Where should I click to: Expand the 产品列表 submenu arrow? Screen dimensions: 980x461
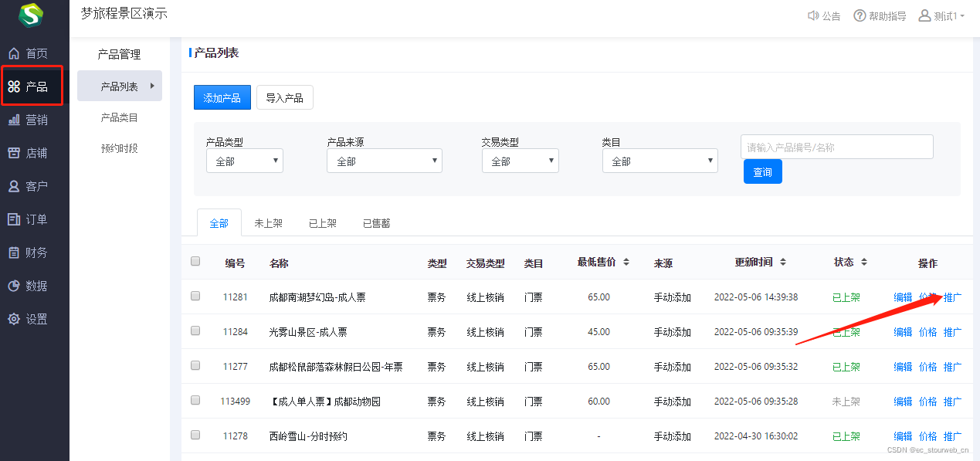[152, 86]
